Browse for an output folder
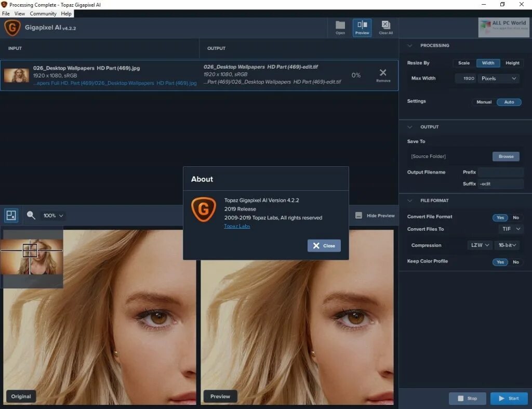Viewport: 532px width, 409px height. (506, 156)
